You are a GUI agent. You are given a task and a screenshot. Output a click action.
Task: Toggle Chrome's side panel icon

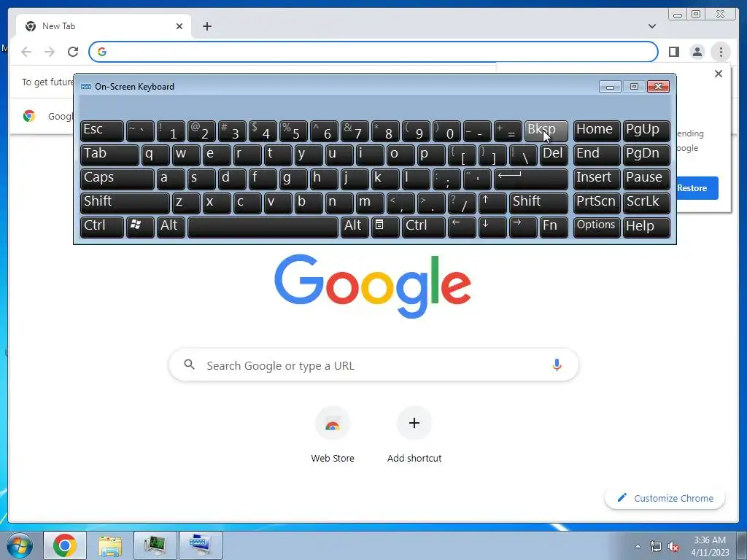click(673, 52)
